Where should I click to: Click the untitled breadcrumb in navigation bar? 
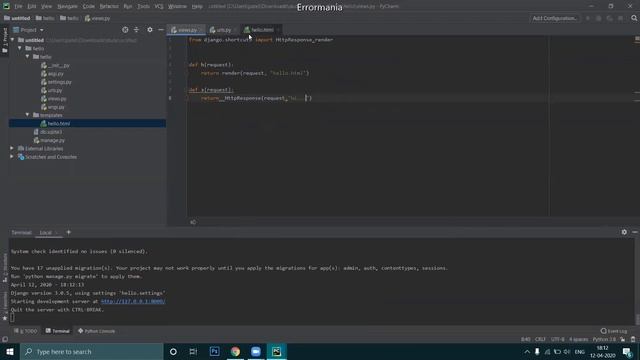17,18
